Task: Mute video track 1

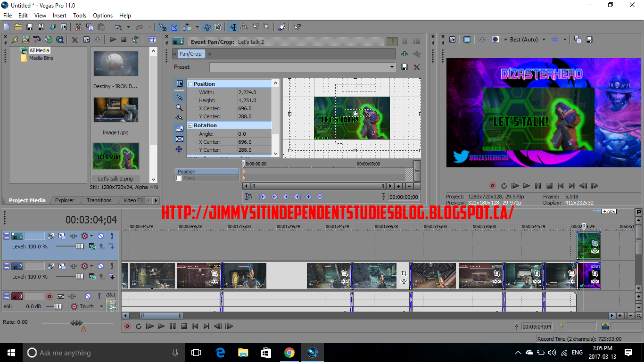Action: pyautogui.click(x=100, y=236)
